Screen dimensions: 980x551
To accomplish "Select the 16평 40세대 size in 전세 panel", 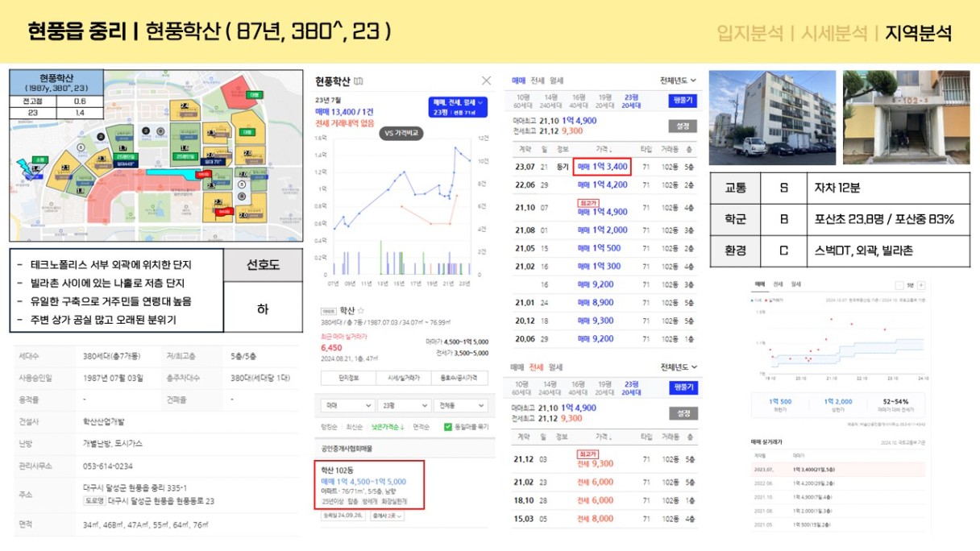I will [x=578, y=387].
